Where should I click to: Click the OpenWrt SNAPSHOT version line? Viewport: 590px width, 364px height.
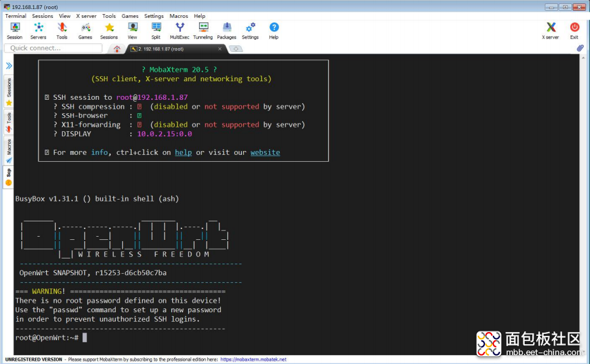93,273
